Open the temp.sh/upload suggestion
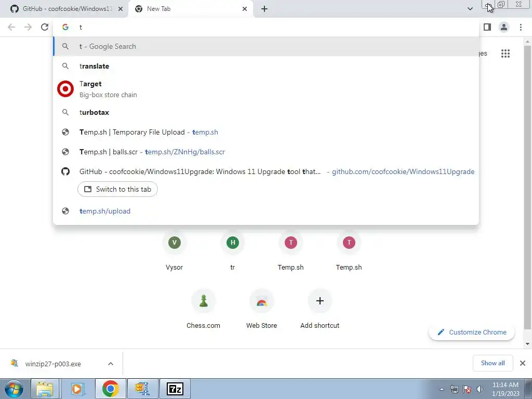Screen dimensions: 532x399 (x=266, y=211)
